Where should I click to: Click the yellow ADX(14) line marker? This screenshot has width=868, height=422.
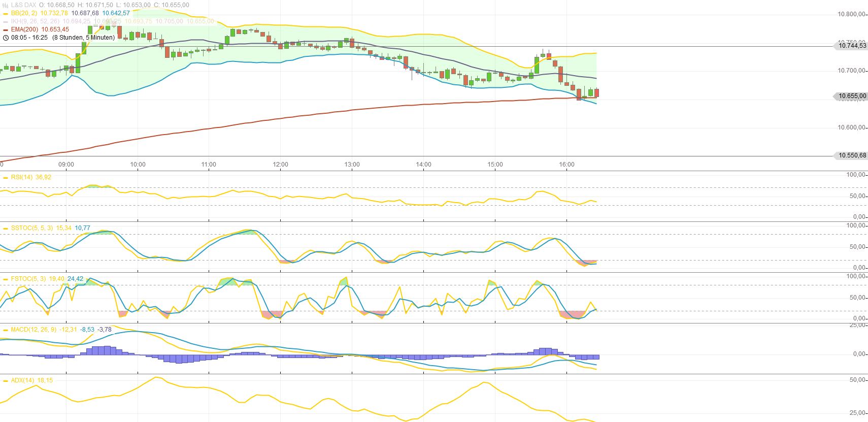point(6,380)
